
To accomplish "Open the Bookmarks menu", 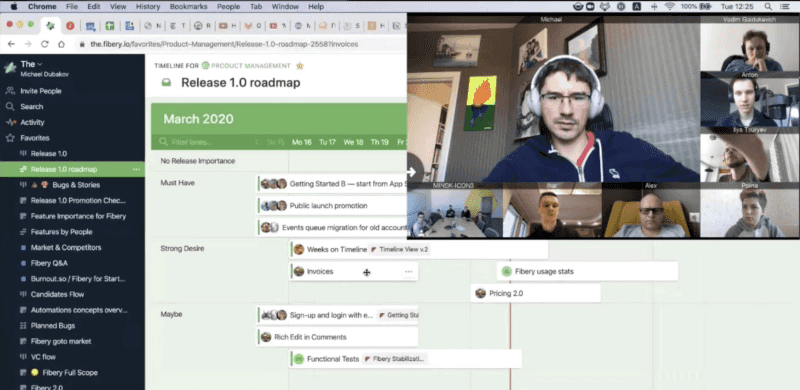I will pos(189,7).
